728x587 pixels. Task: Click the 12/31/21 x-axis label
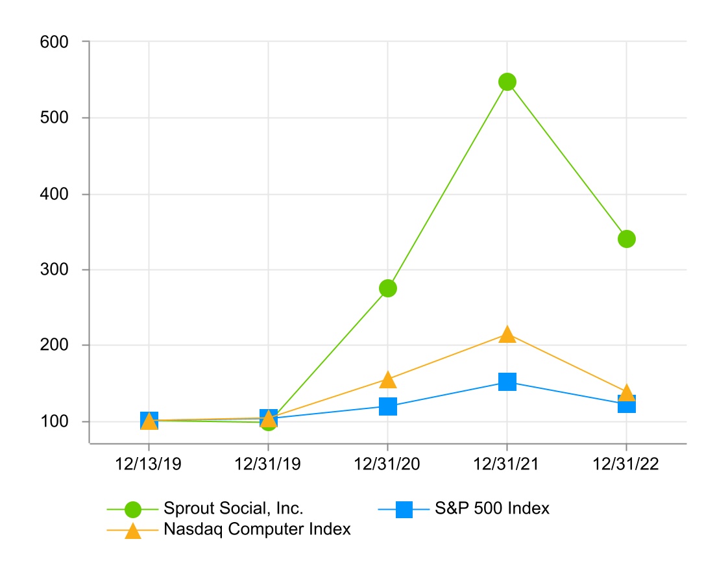[507, 466]
